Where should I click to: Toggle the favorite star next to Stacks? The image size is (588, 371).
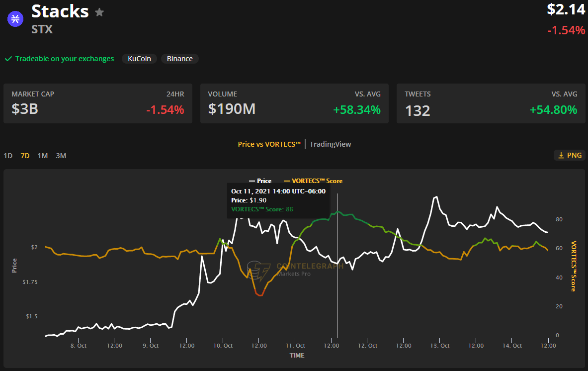click(99, 12)
